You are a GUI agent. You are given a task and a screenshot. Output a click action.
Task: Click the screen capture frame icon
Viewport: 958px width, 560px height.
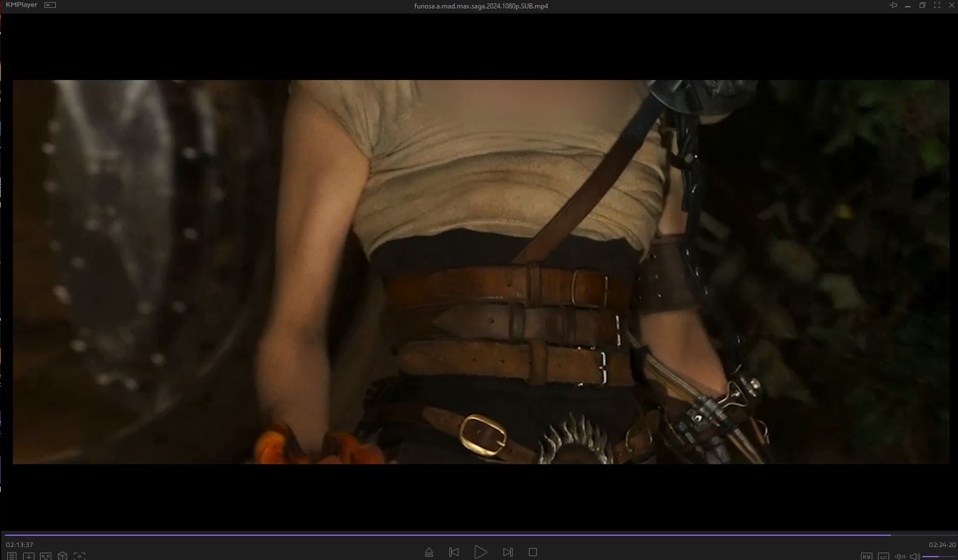pos(80,556)
